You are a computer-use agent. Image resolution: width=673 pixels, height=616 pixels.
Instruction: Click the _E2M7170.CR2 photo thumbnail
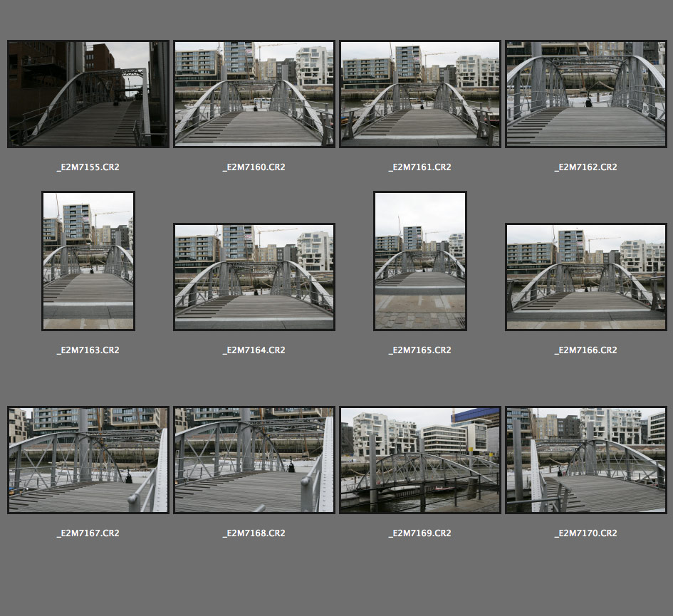tap(586, 460)
